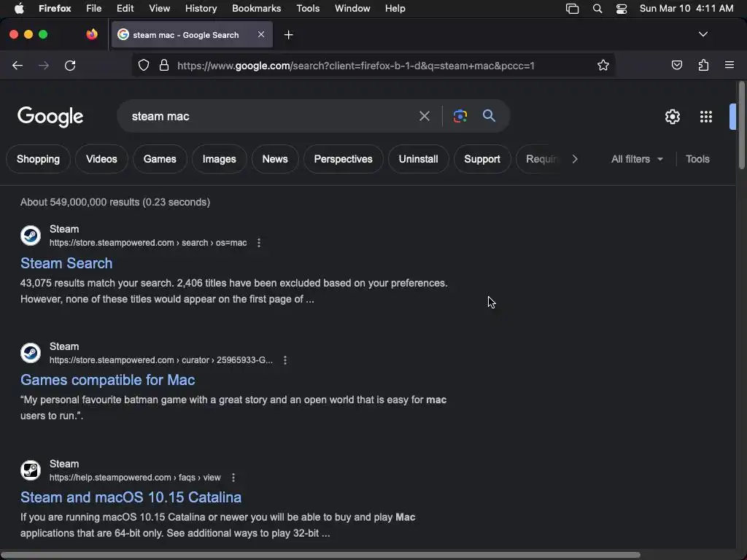The width and height of the screenshot is (747, 560).
Task: Clear the search query with X
Action: tap(424, 116)
